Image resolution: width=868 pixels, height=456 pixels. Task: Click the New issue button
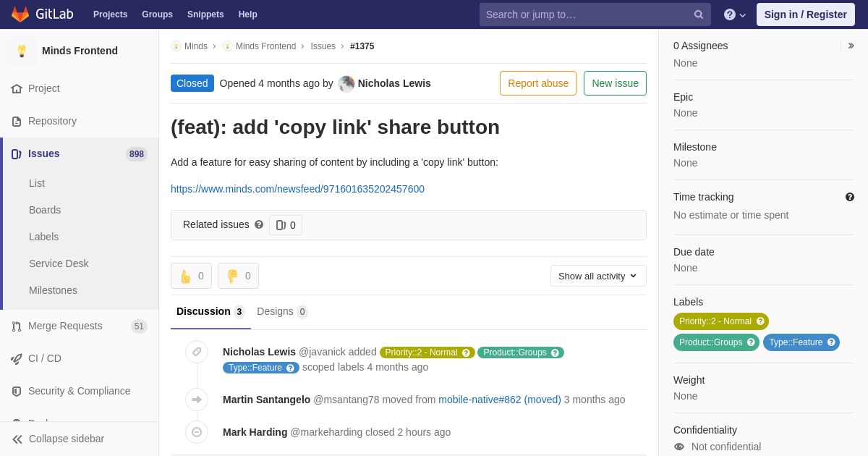click(615, 83)
